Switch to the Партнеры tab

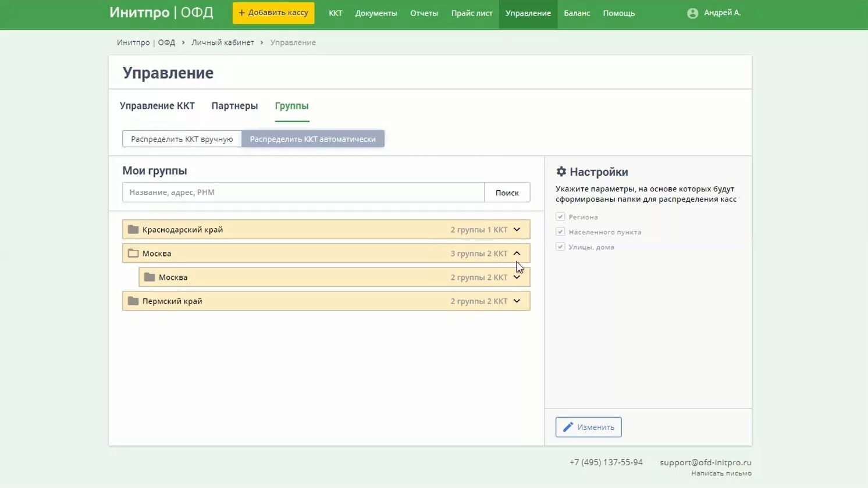(x=234, y=106)
